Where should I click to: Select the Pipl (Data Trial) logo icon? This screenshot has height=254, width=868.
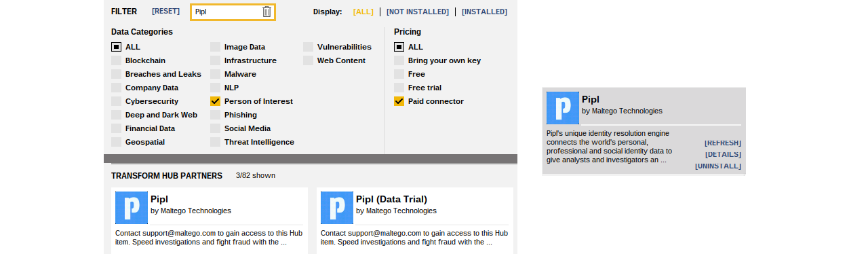coord(337,208)
